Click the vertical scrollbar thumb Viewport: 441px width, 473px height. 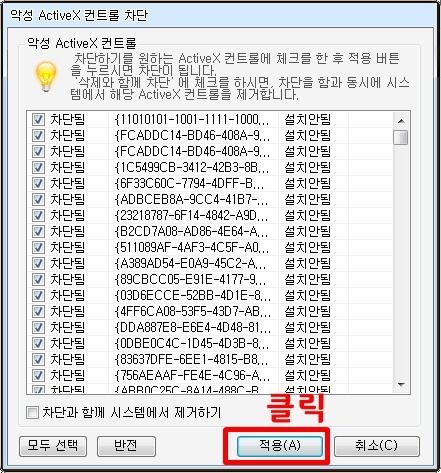click(x=401, y=137)
